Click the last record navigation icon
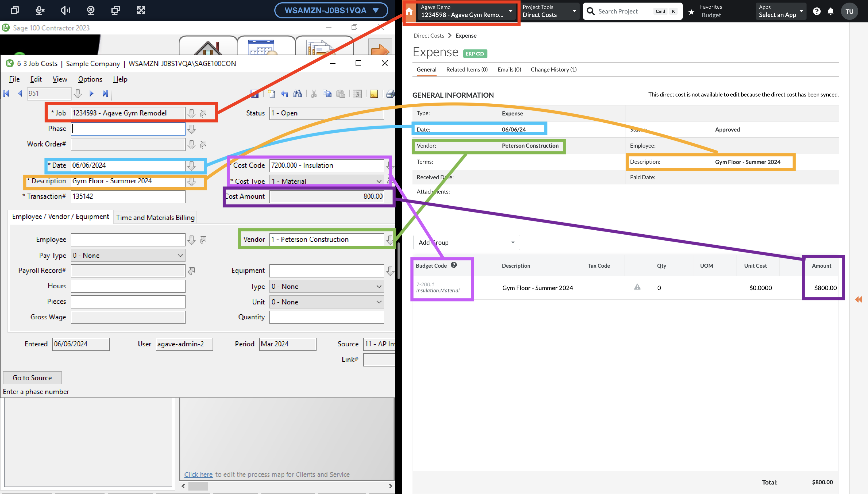 tap(105, 94)
